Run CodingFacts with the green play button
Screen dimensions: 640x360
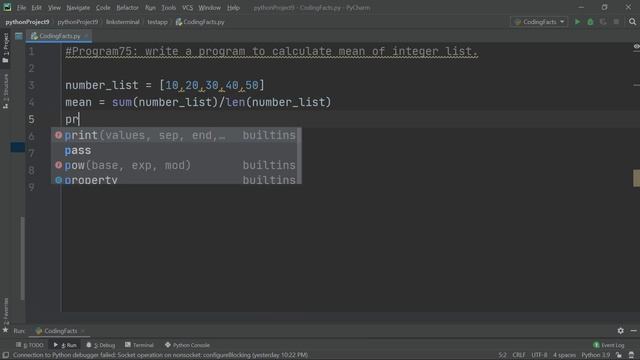point(577,22)
